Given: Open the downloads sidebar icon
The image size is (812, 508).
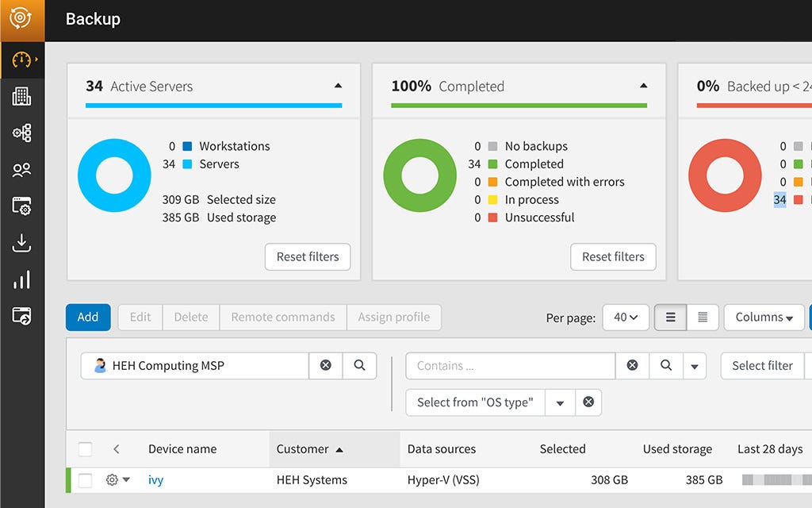Looking at the screenshot, I should 21,243.
